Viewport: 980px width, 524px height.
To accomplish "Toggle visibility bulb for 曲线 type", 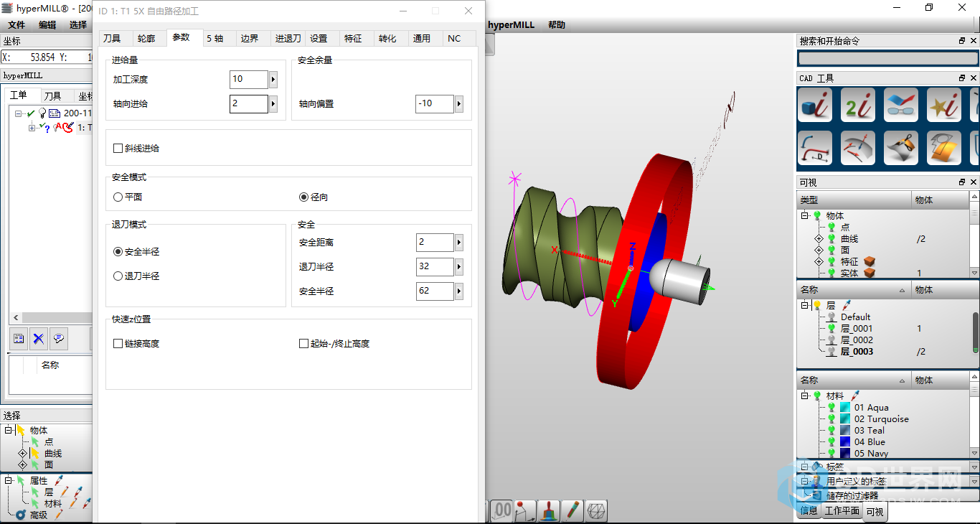I will (831, 238).
